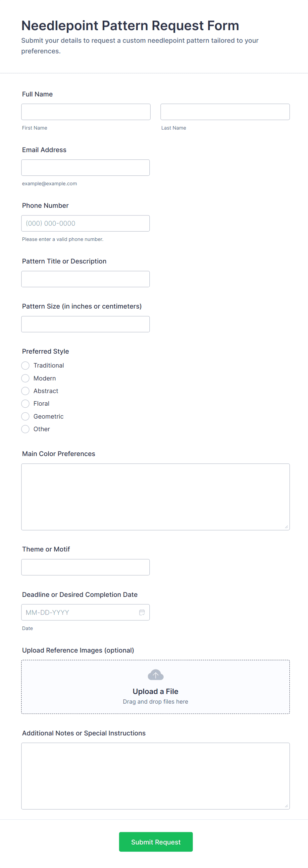Pick the Floral style radio button
308x868 pixels.
pos(25,404)
